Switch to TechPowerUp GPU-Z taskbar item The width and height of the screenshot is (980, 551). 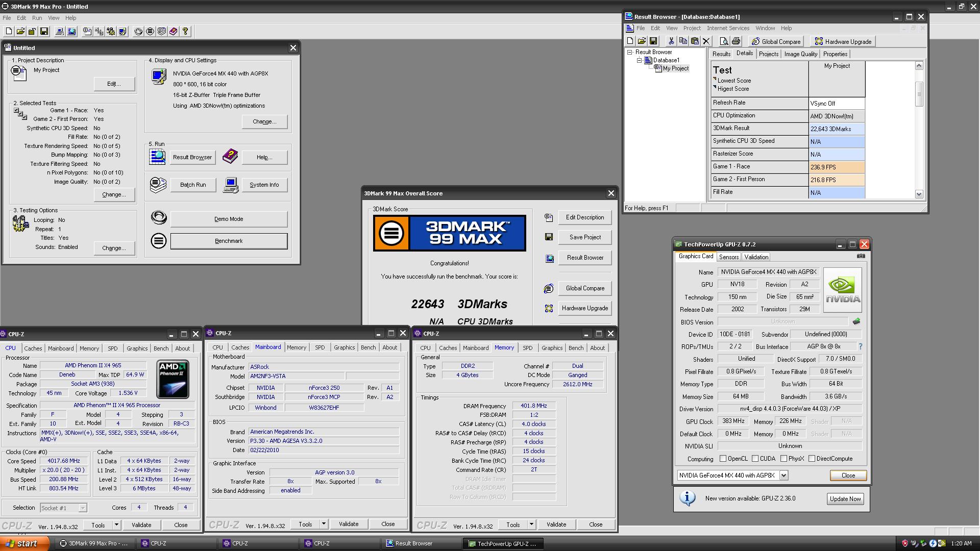503,543
